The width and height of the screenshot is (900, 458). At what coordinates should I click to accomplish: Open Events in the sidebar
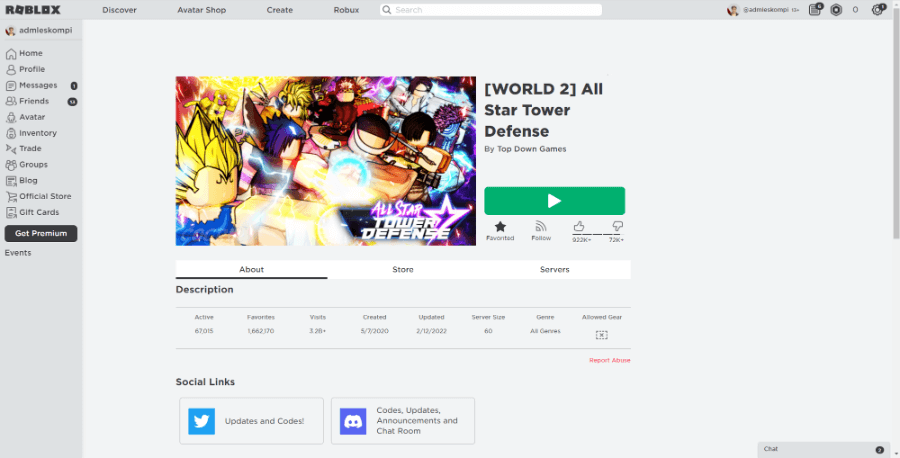18,253
